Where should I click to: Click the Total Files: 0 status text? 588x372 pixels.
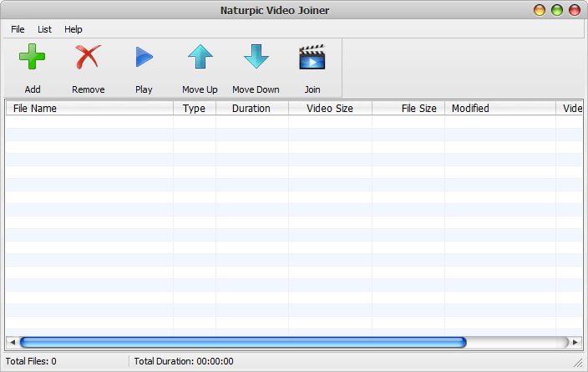pos(31,361)
